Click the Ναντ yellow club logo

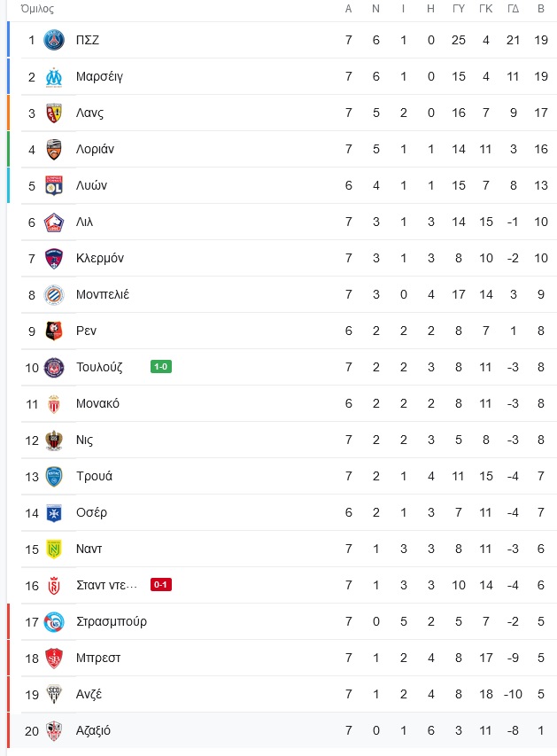click(x=54, y=549)
